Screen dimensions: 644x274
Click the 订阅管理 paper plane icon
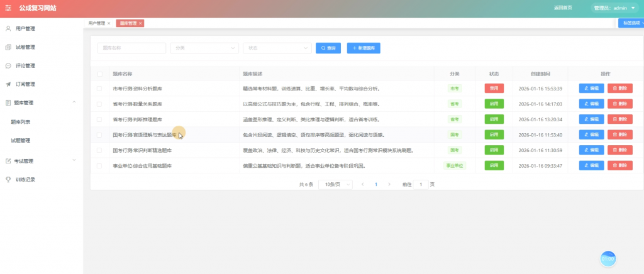[8, 84]
